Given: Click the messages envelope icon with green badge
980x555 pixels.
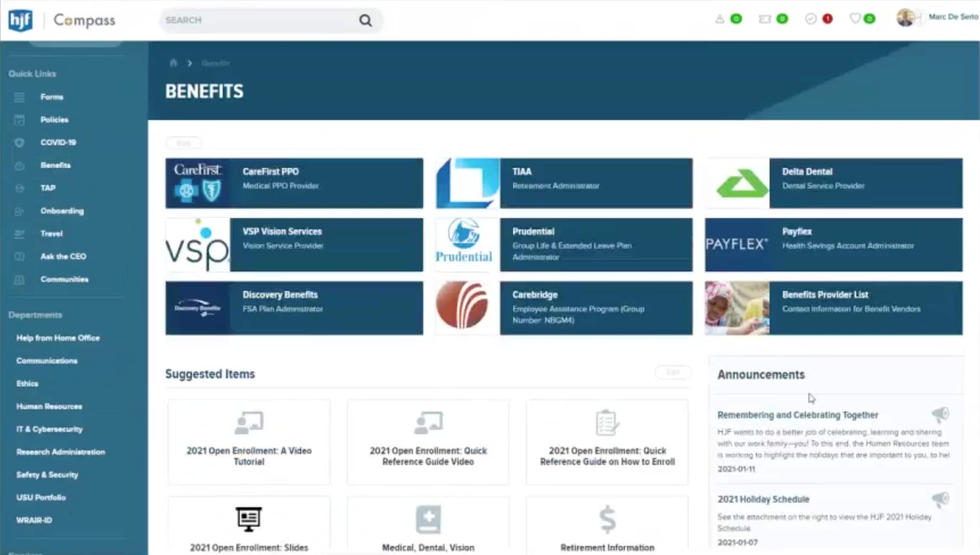Looking at the screenshot, I should coord(765,19).
